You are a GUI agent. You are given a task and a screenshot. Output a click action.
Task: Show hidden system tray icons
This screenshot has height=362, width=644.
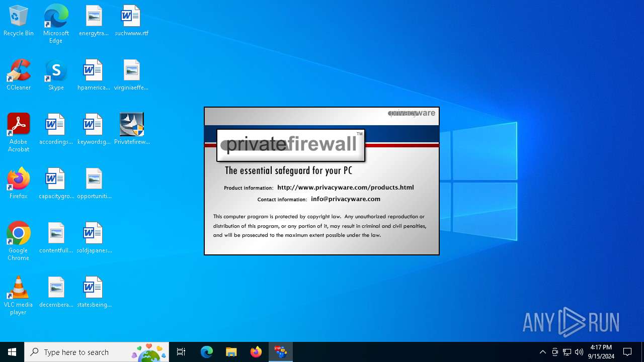tap(543, 352)
